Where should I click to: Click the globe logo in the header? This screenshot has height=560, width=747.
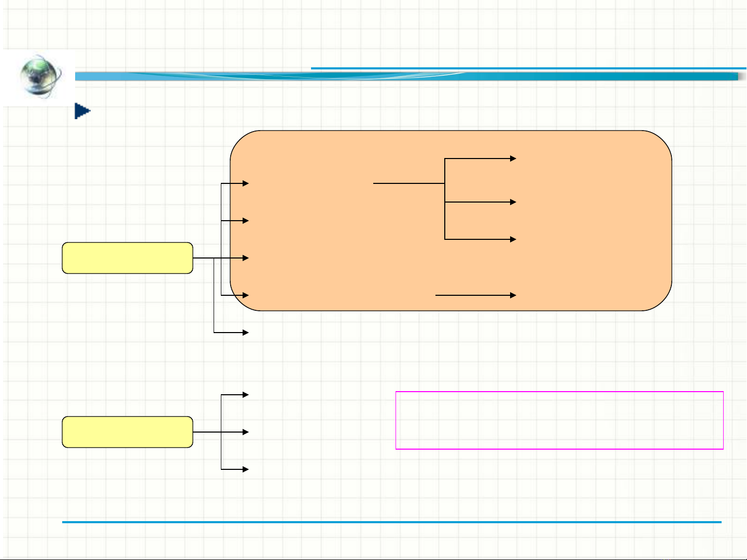point(40,76)
